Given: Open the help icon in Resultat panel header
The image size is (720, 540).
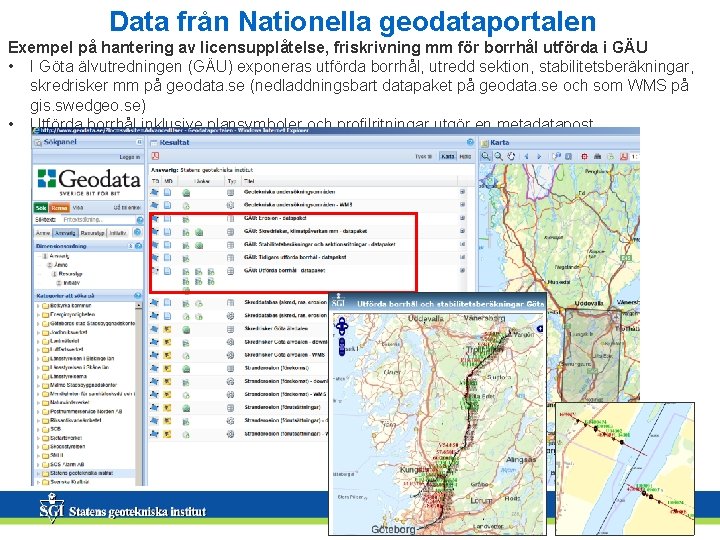Looking at the screenshot, I should pyautogui.click(x=470, y=142).
